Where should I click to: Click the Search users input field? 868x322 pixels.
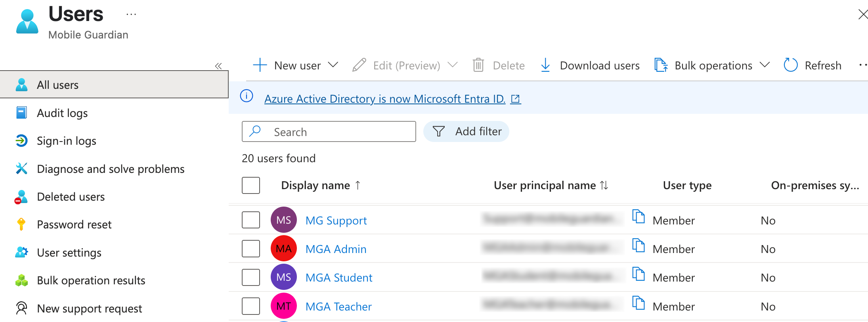(329, 131)
